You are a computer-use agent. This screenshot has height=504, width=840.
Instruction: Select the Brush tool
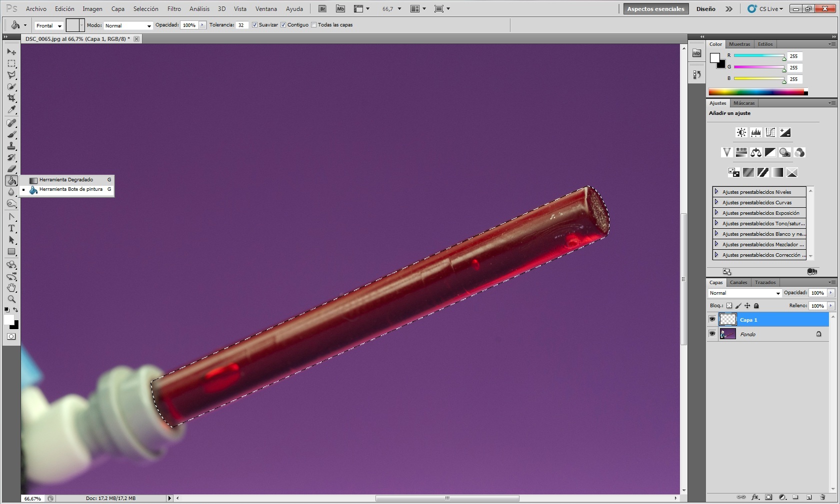pos(11,135)
